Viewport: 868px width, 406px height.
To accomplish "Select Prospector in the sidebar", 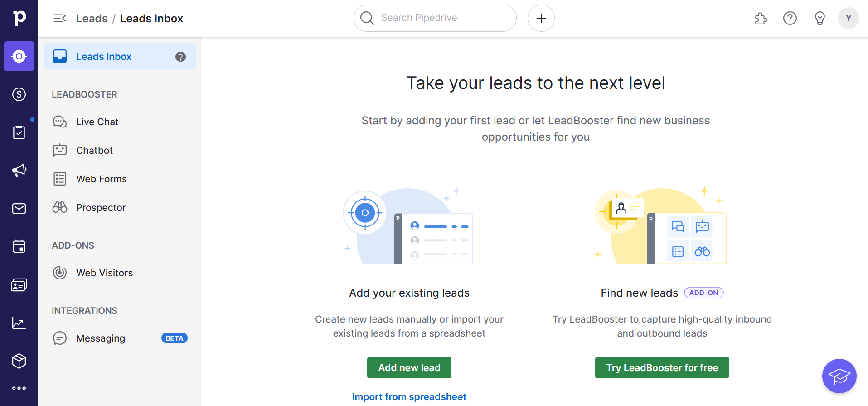I will point(101,207).
